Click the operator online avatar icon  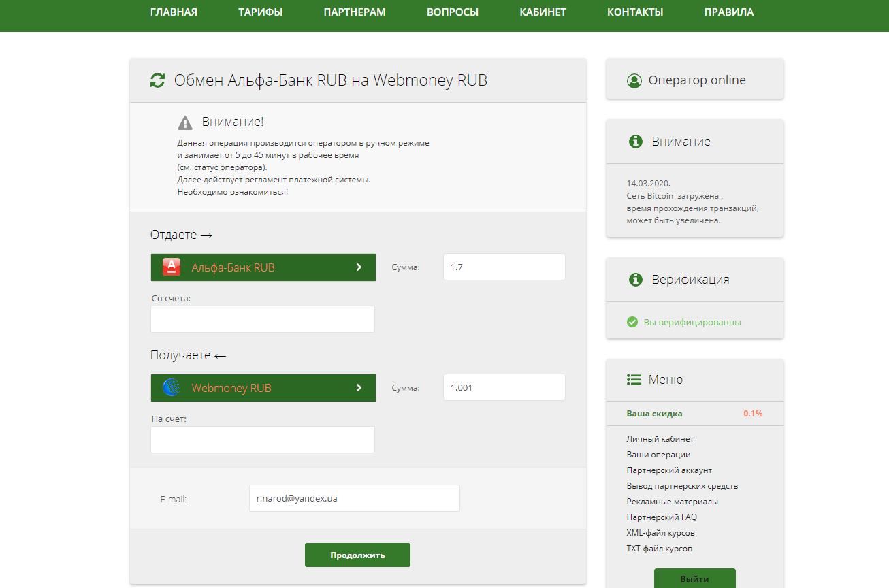click(x=634, y=80)
